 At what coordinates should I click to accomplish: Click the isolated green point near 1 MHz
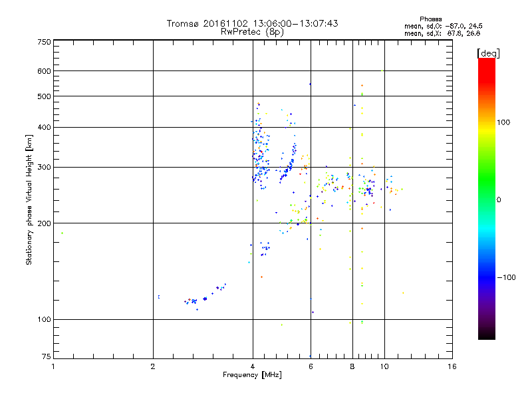[62, 233]
